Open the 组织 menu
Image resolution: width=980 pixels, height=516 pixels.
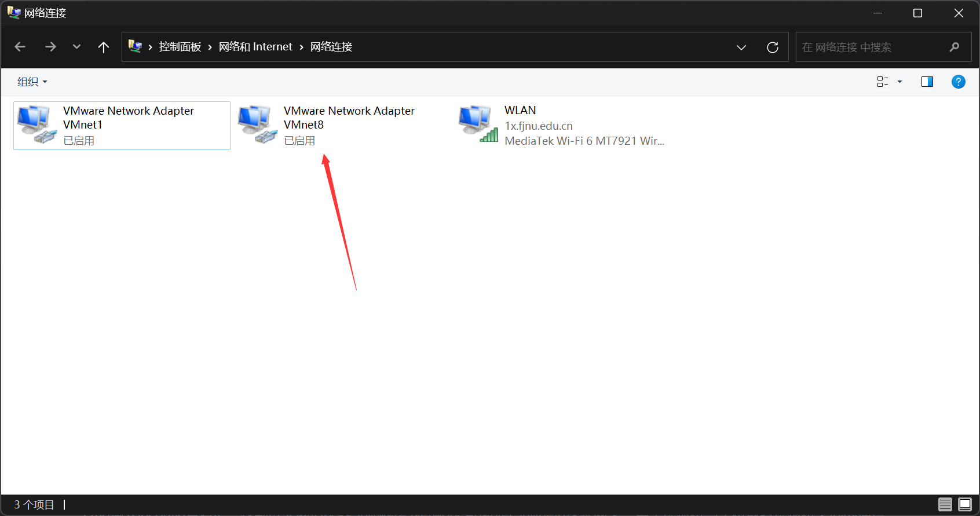pyautogui.click(x=32, y=82)
